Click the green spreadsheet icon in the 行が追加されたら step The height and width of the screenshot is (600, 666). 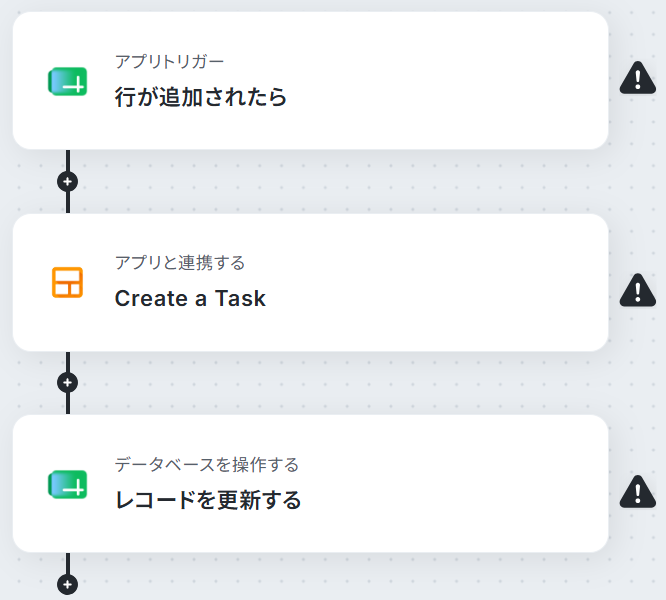pos(68,81)
